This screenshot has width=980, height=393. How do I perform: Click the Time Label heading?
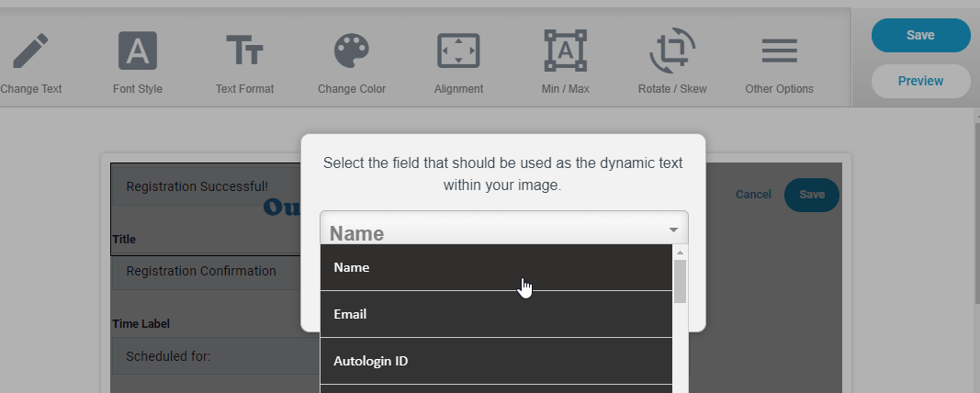pos(141,323)
